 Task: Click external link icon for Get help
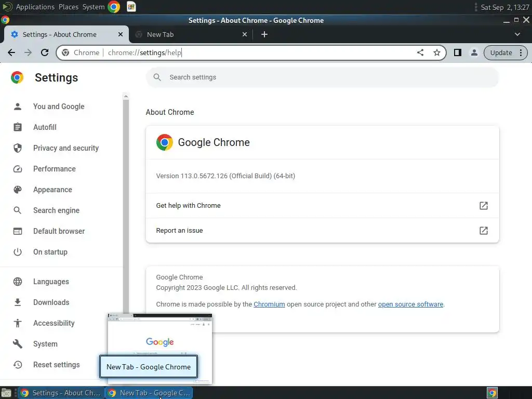click(x=484, y=206)
